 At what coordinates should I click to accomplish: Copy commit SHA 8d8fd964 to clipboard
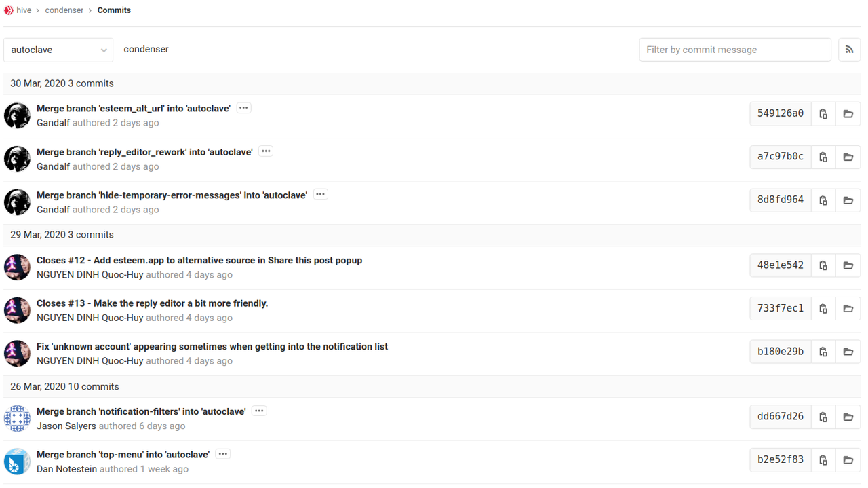823,200
